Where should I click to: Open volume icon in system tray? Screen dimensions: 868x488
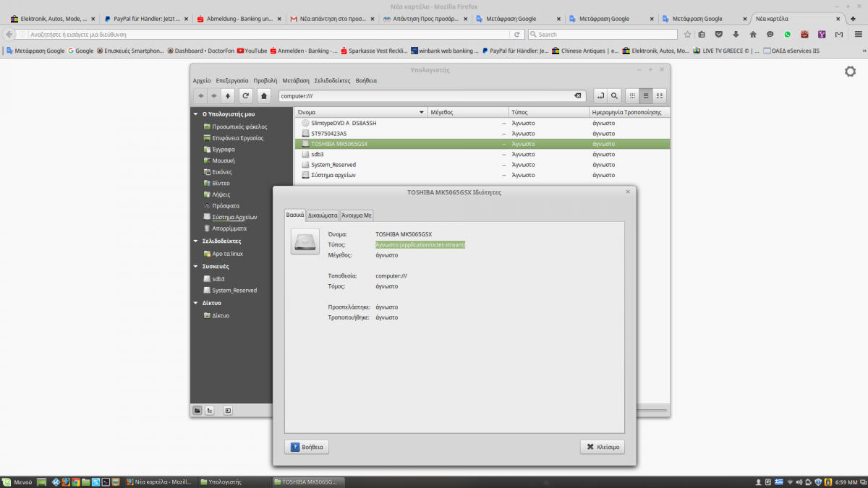(799, 481)
